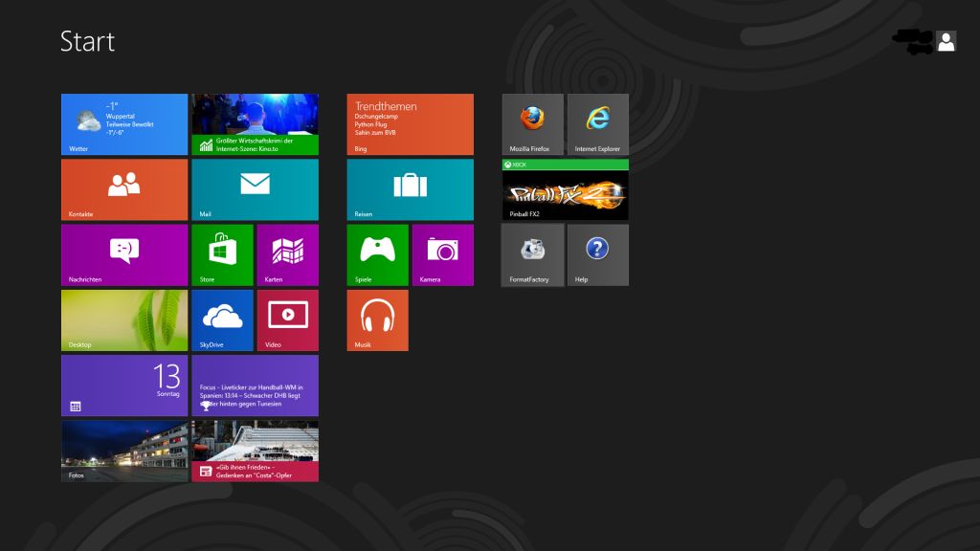The height and width of the screenshot is (551, 980).
Task: Switch to the Desktop tile
Action: (124, 320)
